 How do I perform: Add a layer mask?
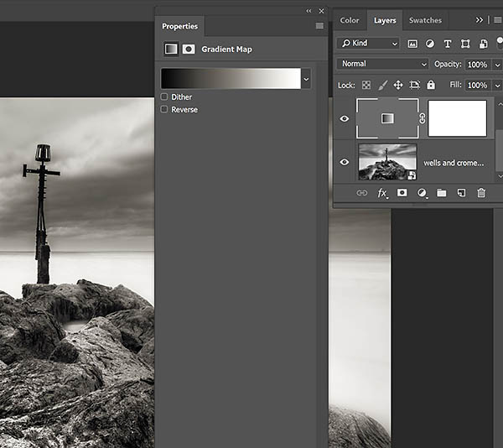[402, 193]
